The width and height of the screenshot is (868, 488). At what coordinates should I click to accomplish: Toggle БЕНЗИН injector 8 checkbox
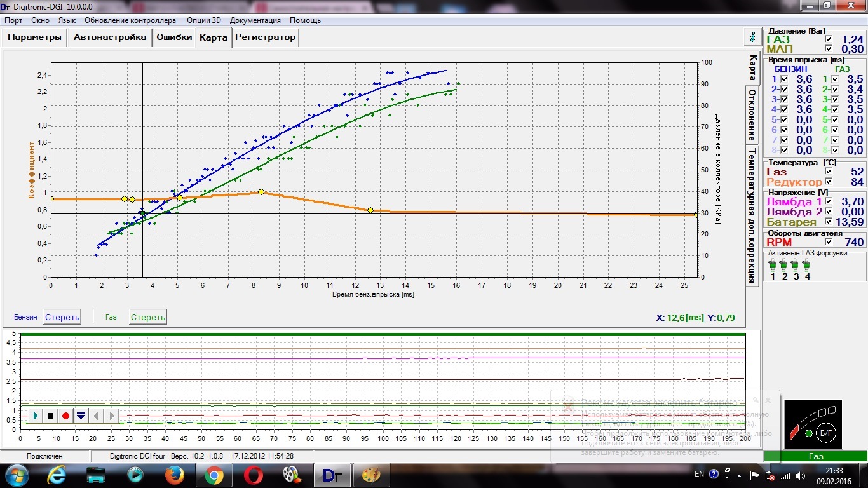pyautogui.click(x=784, y=150)
